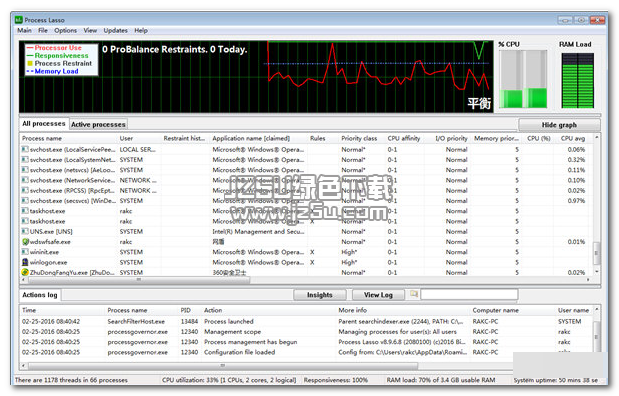Select the wdswfsafe.exe process name

pos(50,242)
